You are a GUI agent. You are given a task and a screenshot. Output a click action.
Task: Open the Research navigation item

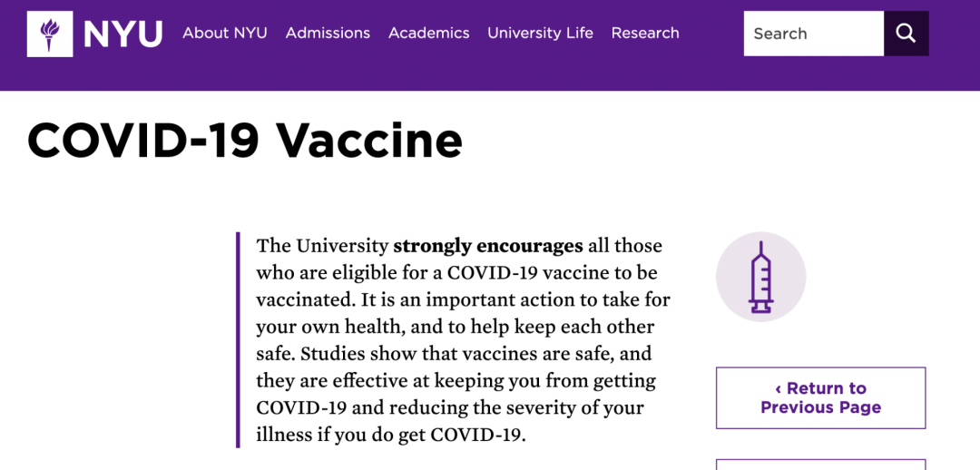[x=645, y=33]
